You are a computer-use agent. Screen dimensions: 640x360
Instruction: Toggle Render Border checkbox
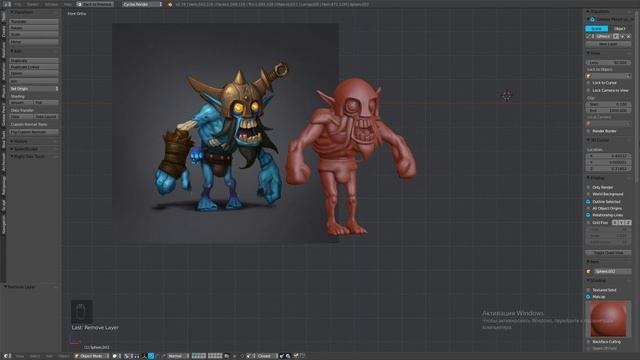point(588,131)
